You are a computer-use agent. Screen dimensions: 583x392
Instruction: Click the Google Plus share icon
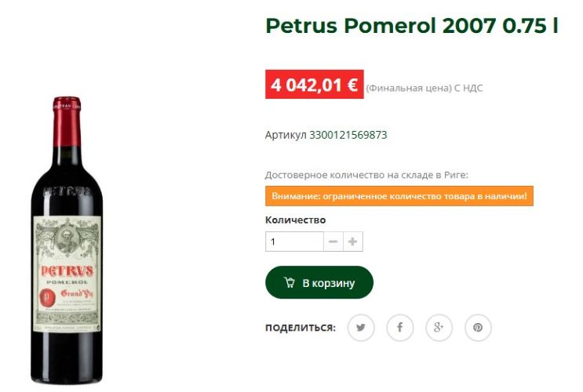point(439,328)
